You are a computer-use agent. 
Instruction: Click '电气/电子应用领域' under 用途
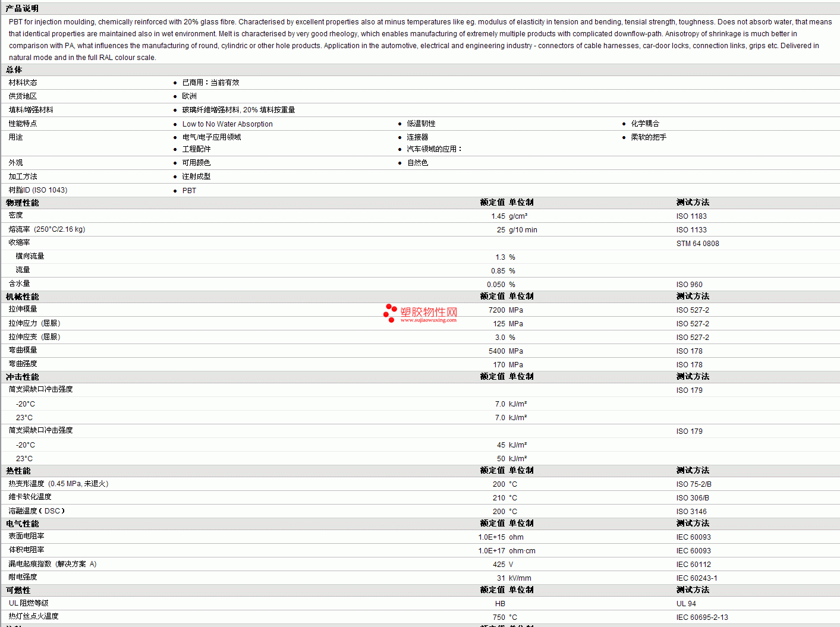pos(212,137)
